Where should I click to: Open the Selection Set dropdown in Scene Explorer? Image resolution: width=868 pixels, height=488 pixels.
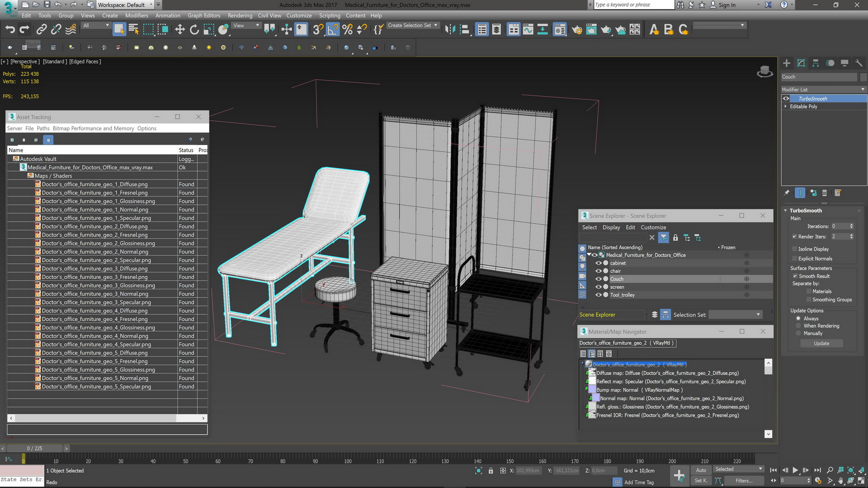[x=736, y=314]
